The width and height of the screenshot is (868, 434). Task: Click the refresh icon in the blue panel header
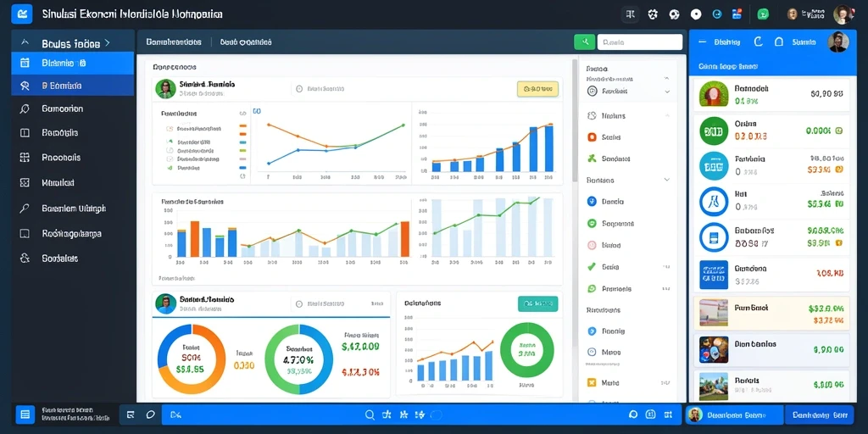759,42
